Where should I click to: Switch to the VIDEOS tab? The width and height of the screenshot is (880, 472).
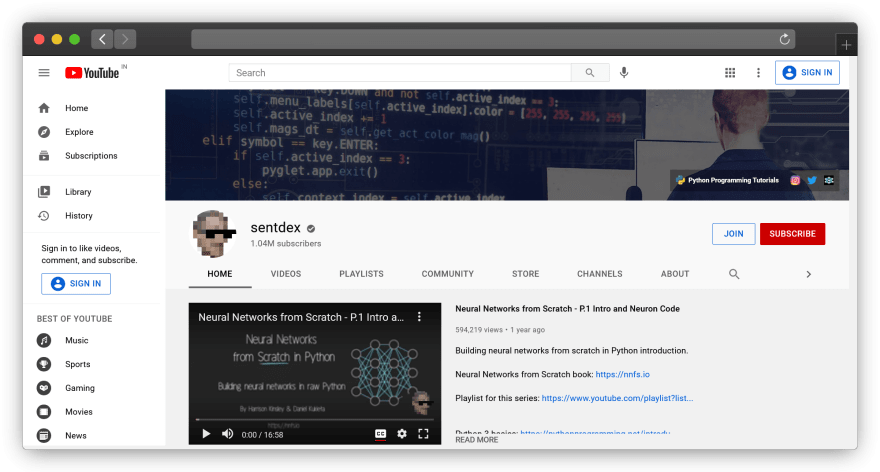coord(286,274)
